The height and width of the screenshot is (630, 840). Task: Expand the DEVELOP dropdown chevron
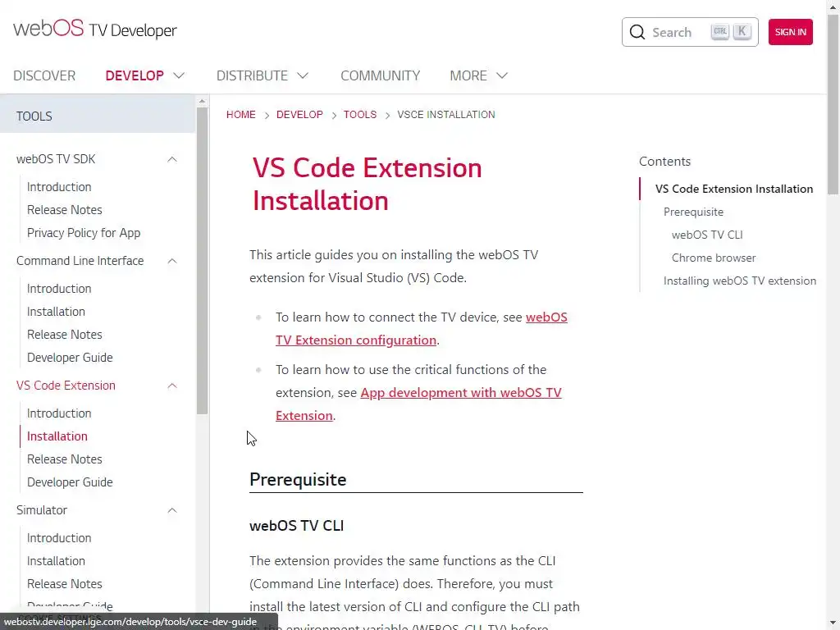pos(179,75)
